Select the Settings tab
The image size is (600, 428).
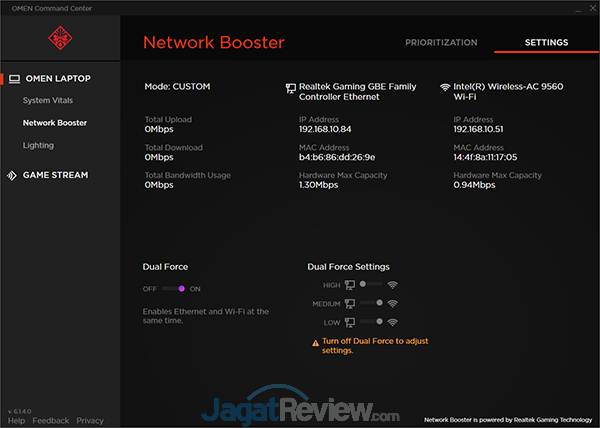click(546, 43)
